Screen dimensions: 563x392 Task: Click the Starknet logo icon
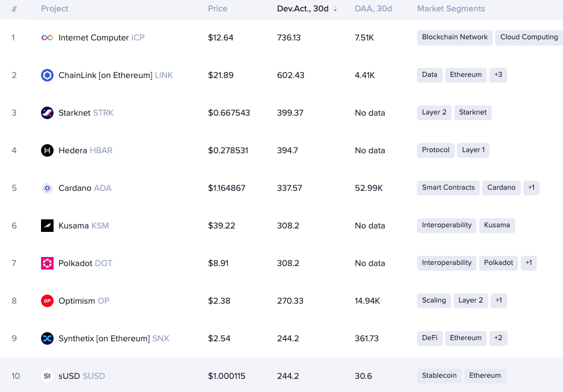click(x=47, y=113)
